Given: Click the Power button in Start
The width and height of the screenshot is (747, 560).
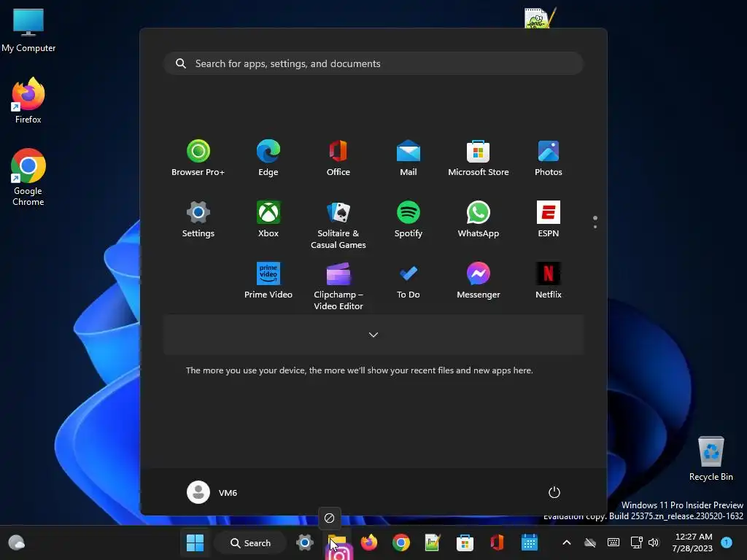Looking at the screenshot, I should (554, 492).
